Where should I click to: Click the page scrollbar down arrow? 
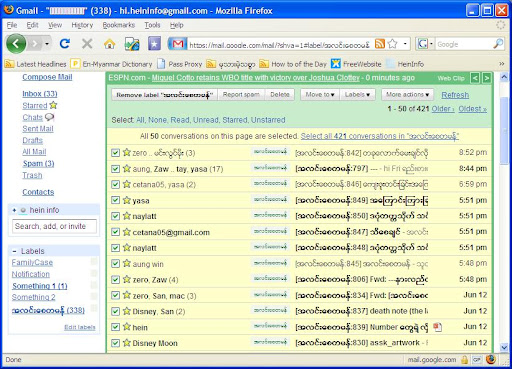504,347
